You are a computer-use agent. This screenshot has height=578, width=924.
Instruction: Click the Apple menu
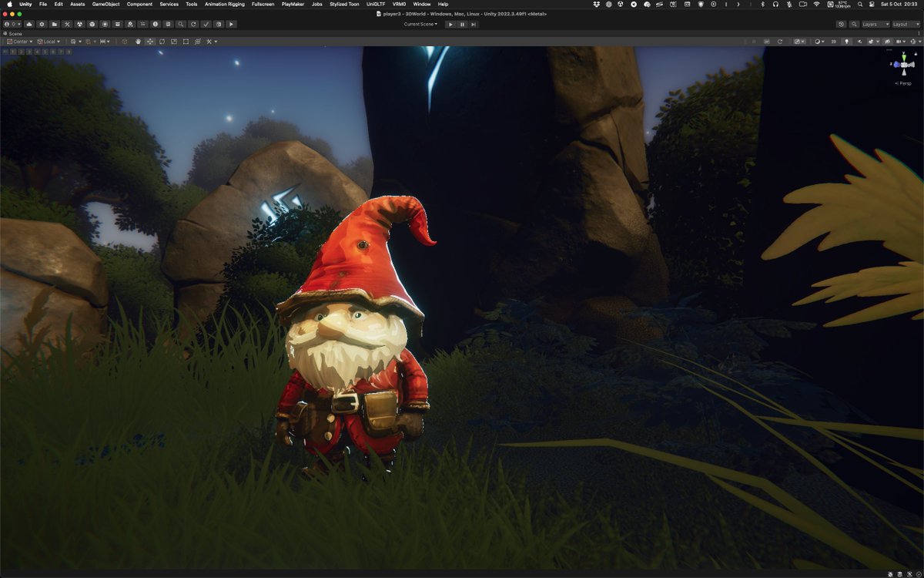point(8,4)
